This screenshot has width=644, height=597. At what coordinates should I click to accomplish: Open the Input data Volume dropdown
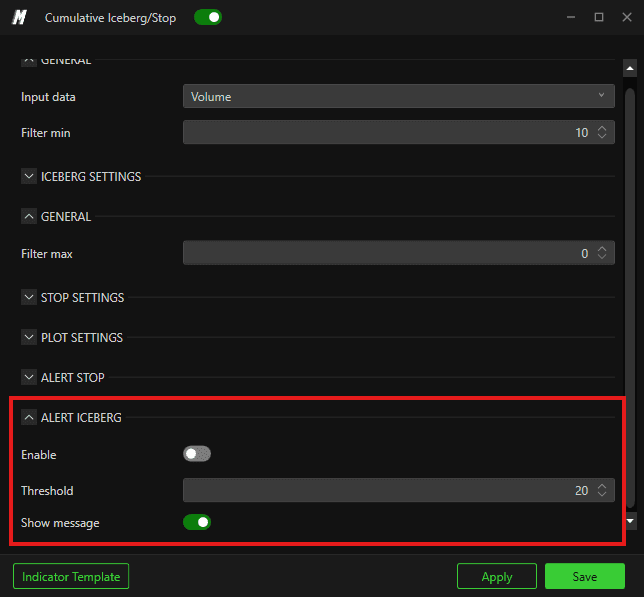pyautogui.click(x=398, y=96)
